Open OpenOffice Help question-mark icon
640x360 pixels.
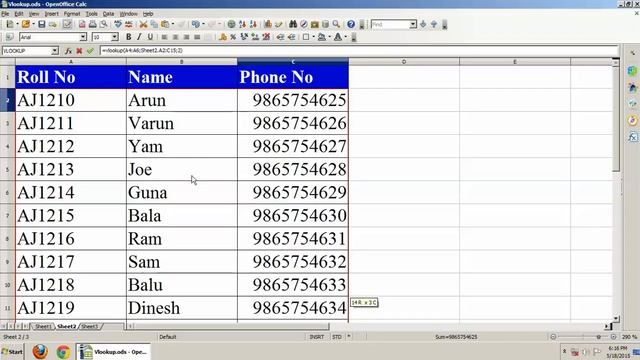[x=351, y=24]
